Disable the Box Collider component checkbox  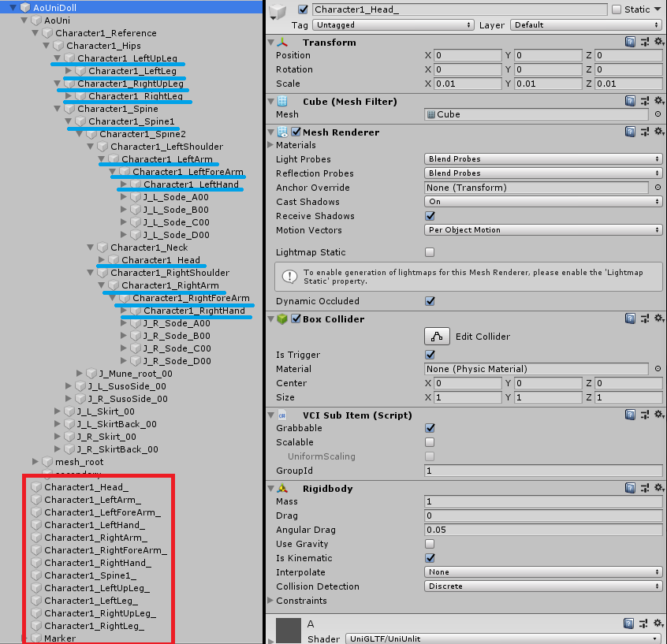pyautogui.click(x=296, y=318)
